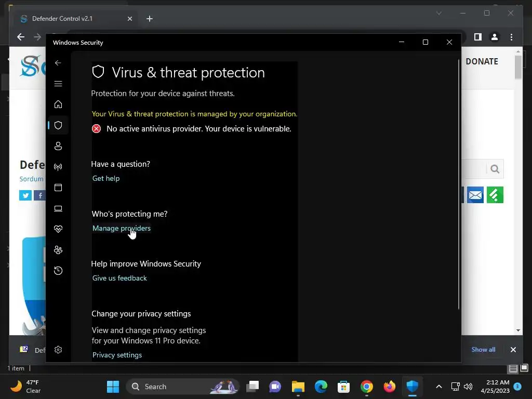Open Device performance & health icon

click(58, 229)
